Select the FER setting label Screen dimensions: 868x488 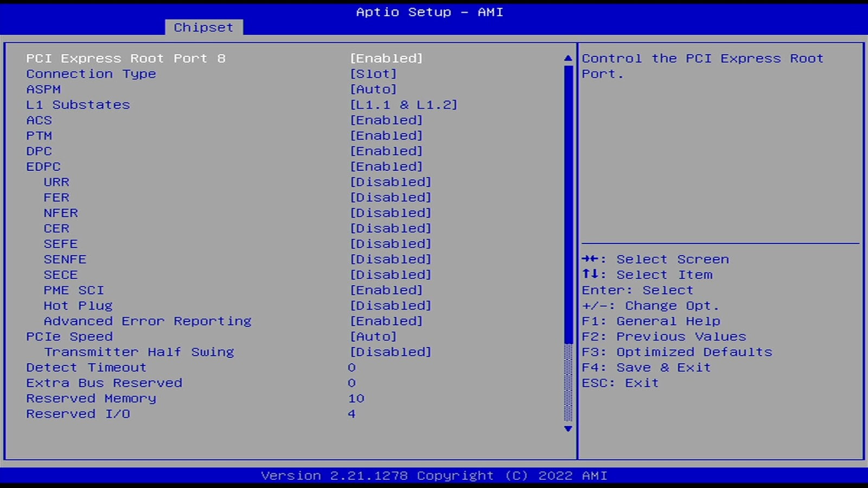pyautogui.click(x=56, y=197)
